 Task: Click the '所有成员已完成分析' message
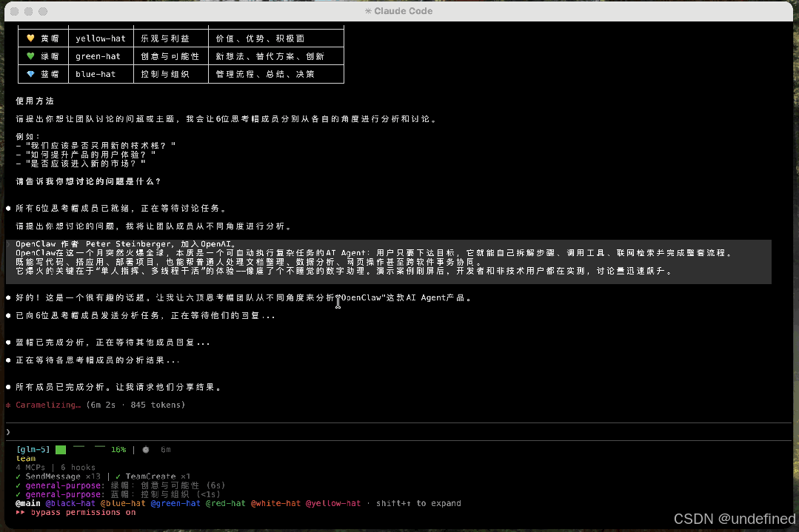pos(118,388)
